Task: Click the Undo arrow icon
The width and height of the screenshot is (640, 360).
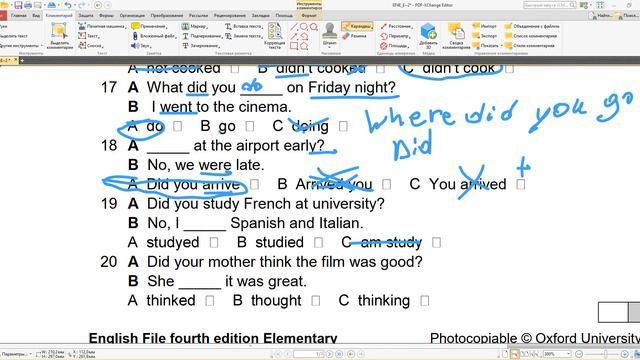Action: (x=68, y=5)
